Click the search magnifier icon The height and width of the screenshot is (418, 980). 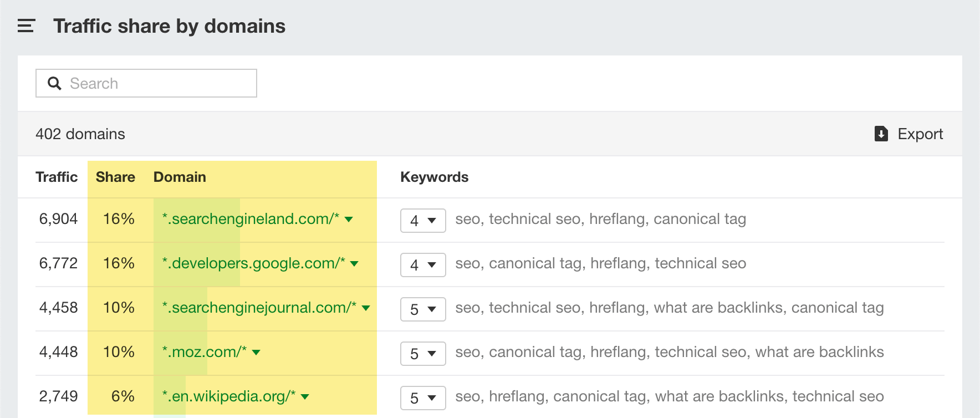[x=55, y=83]
